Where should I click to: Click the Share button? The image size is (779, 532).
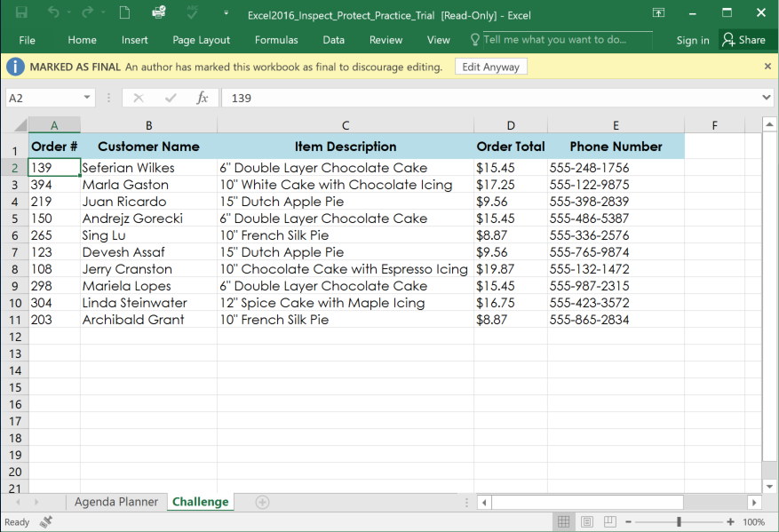(743, 40)
